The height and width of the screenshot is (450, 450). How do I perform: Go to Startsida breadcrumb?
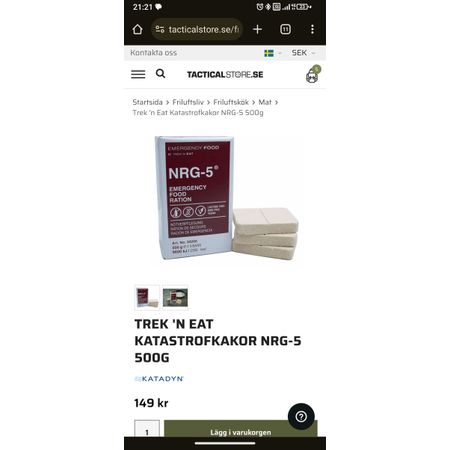point(147,102)
